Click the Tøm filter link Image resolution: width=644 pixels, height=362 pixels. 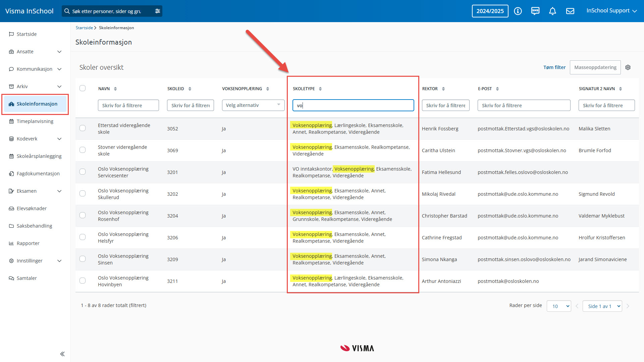click(x=554, y=67)
